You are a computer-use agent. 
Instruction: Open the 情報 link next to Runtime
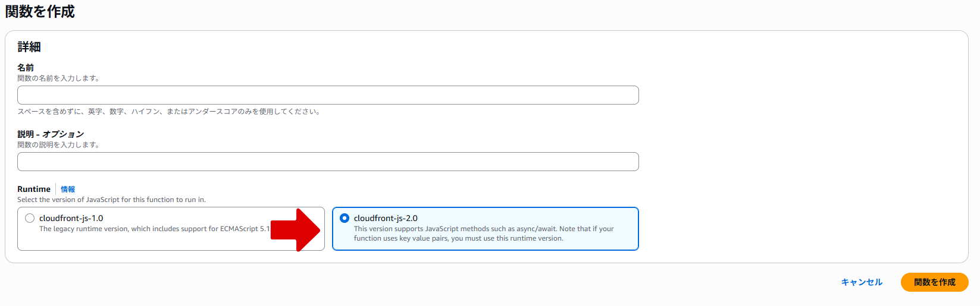tap(68, 190)
